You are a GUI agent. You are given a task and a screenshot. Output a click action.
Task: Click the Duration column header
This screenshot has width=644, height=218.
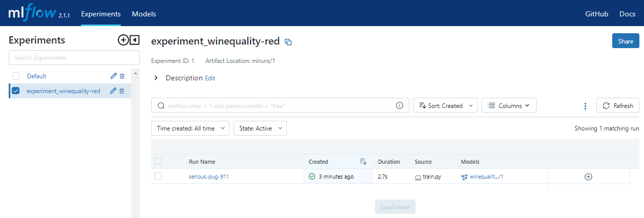389,162
